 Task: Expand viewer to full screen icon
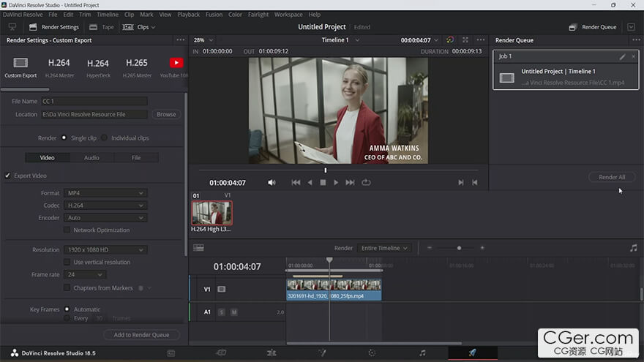pos(465,39)
